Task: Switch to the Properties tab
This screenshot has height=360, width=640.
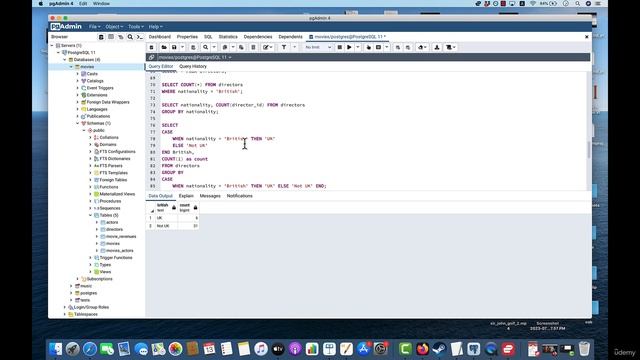Action: [187, 37]
